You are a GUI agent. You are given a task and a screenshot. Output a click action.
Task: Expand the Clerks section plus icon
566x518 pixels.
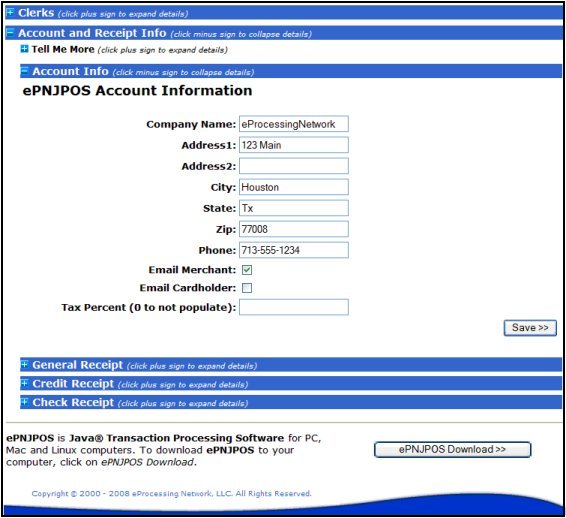click(10, 13)
